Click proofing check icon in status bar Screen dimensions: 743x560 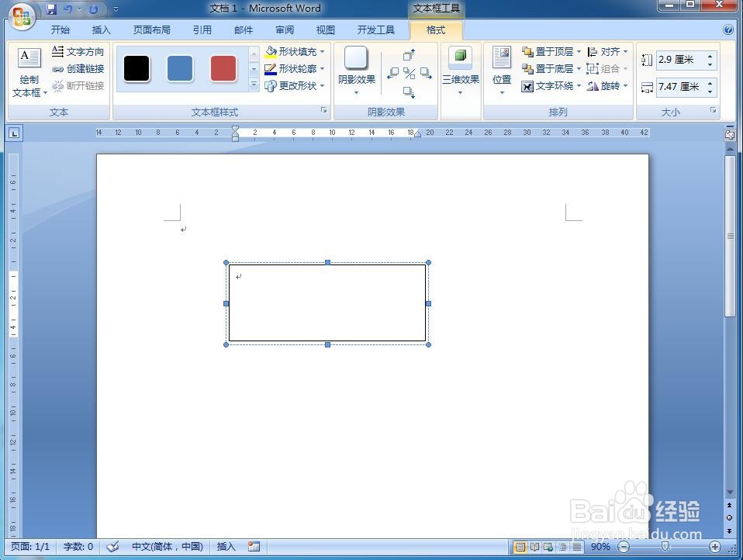tap(112, 547)
